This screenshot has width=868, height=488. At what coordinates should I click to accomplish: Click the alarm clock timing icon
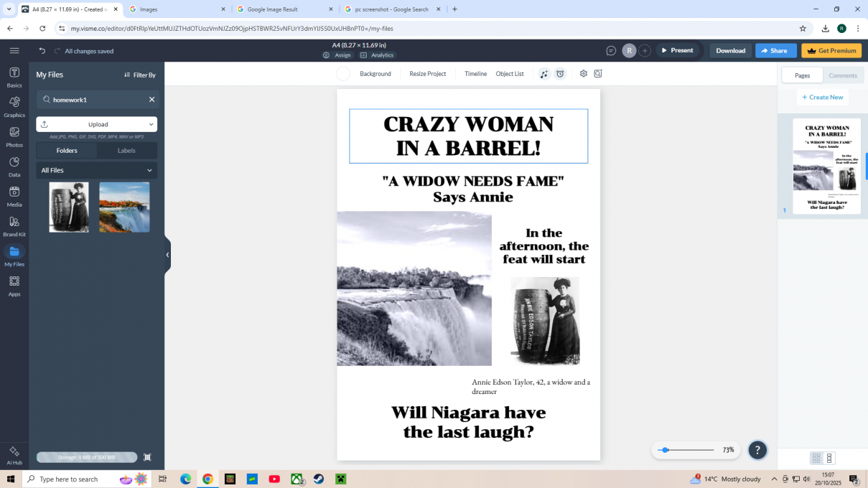coord(561,74)
